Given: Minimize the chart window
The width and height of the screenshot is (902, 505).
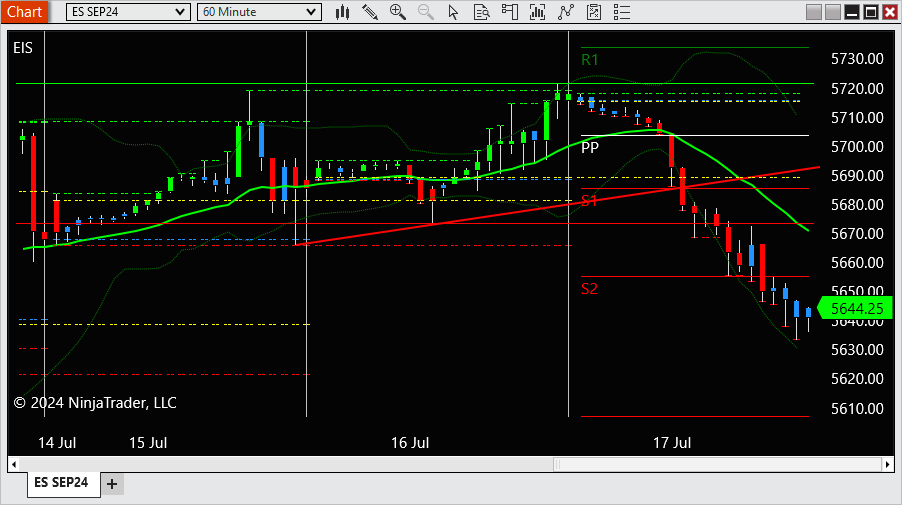Looking at the screenshot, I should tap(852, 12).
